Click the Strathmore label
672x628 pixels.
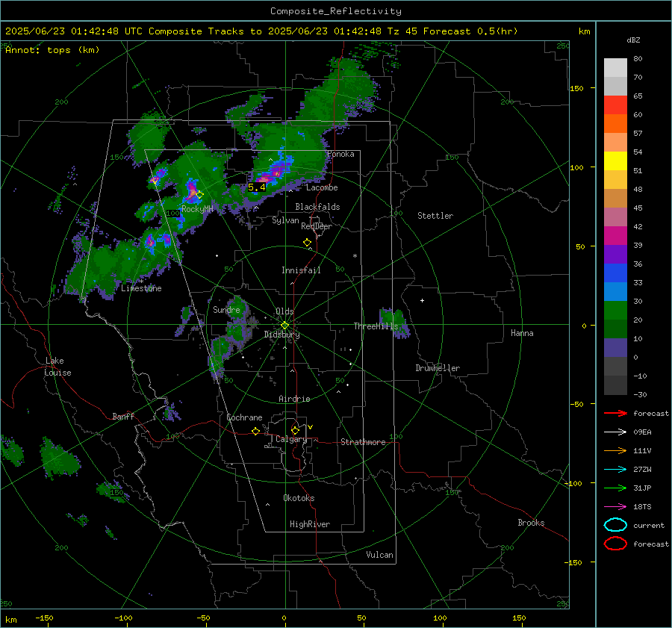[x=363, y=442]
